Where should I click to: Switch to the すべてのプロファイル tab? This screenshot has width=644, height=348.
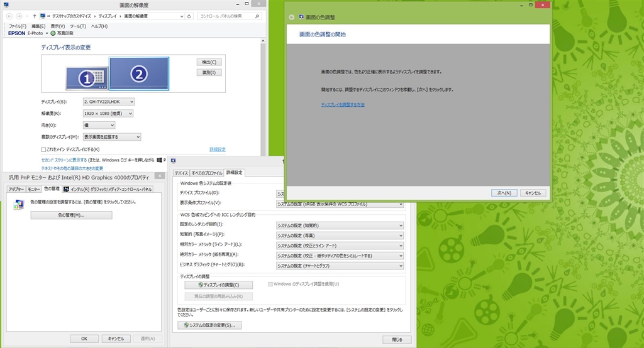point(206,173)
